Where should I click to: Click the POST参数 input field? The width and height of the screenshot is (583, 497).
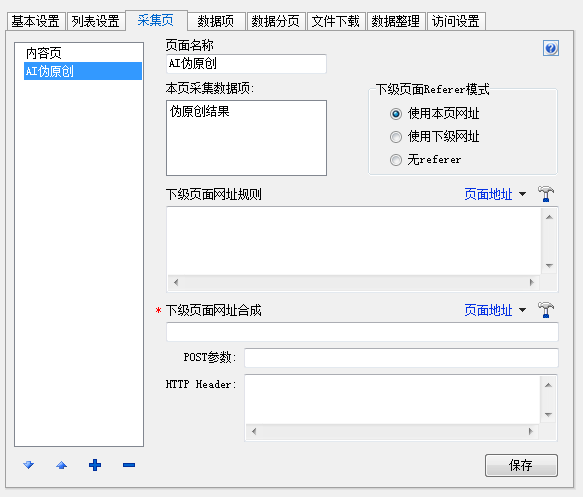point(401,358)
